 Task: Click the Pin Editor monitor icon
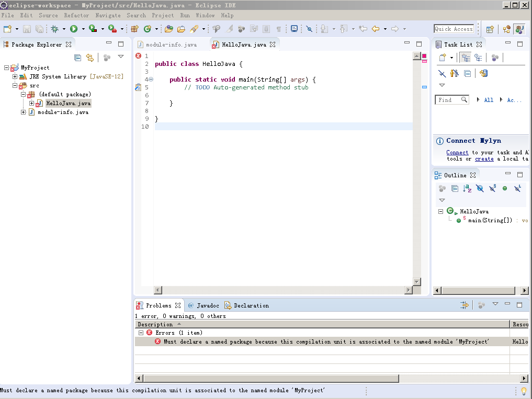[294, 29]
